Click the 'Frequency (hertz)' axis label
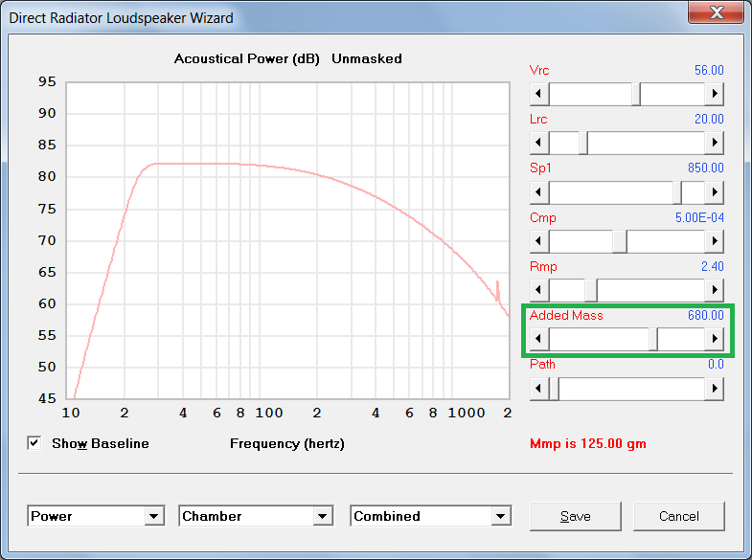The width and height of the screenshot is (752, 560). 287,444
